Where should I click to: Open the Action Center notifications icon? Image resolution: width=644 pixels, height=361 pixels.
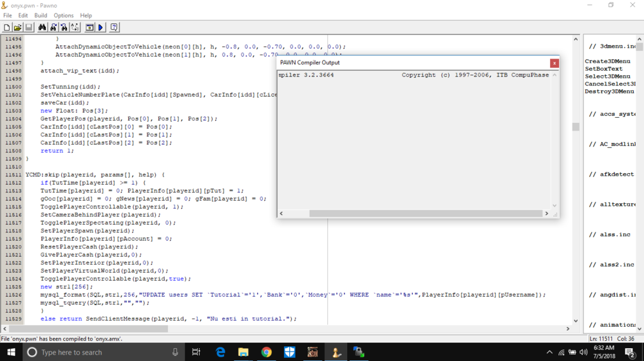(x=630, y=352)
